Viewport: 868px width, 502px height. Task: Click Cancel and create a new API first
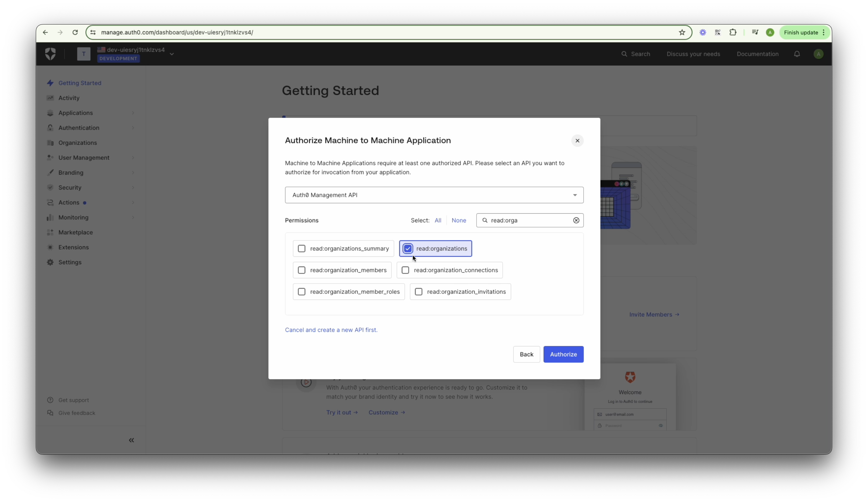coord(331,330)
